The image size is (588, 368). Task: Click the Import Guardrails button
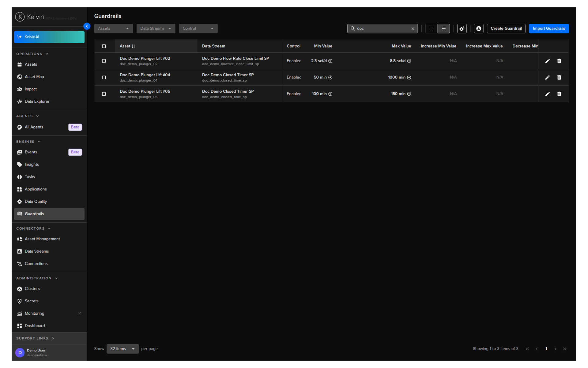(x=548, y=29)
